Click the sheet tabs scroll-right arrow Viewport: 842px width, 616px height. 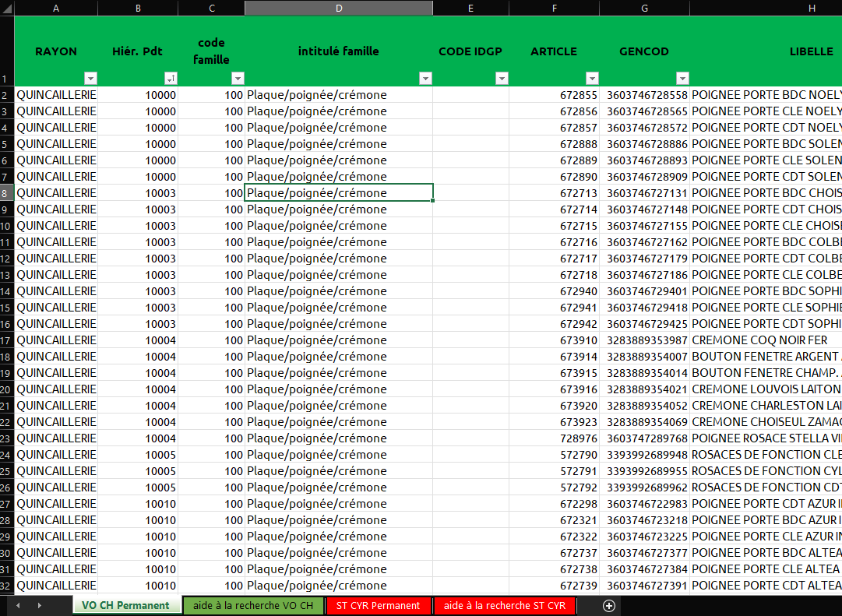click(39, 606)
